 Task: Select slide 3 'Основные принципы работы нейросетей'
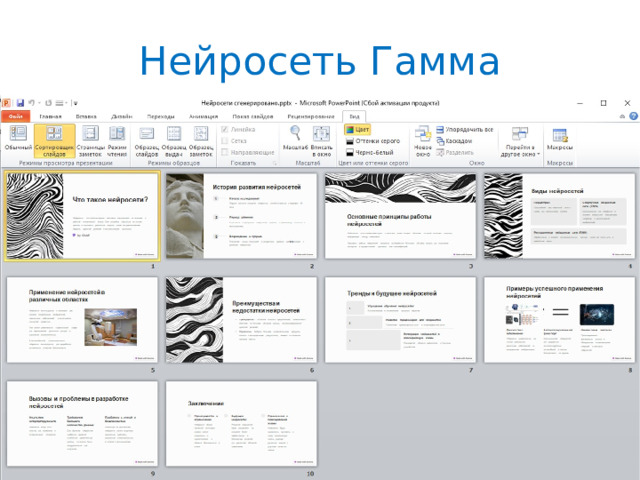pos(400,216)
